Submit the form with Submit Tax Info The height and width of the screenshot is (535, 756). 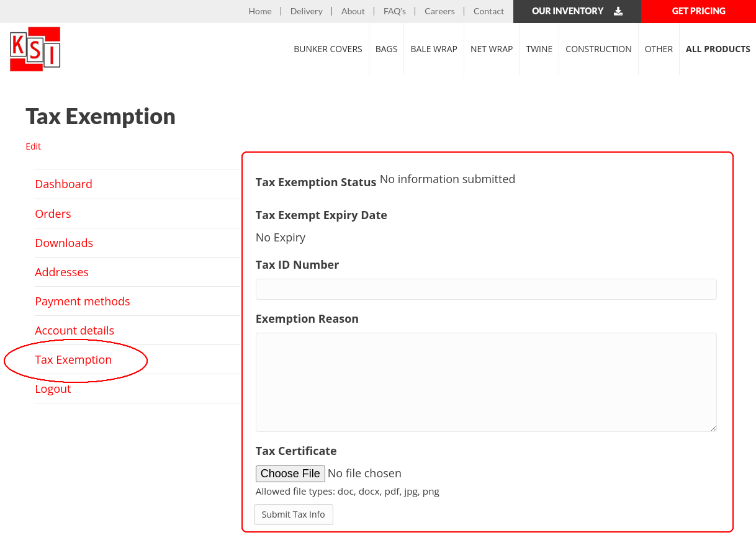tap(294, 515)
